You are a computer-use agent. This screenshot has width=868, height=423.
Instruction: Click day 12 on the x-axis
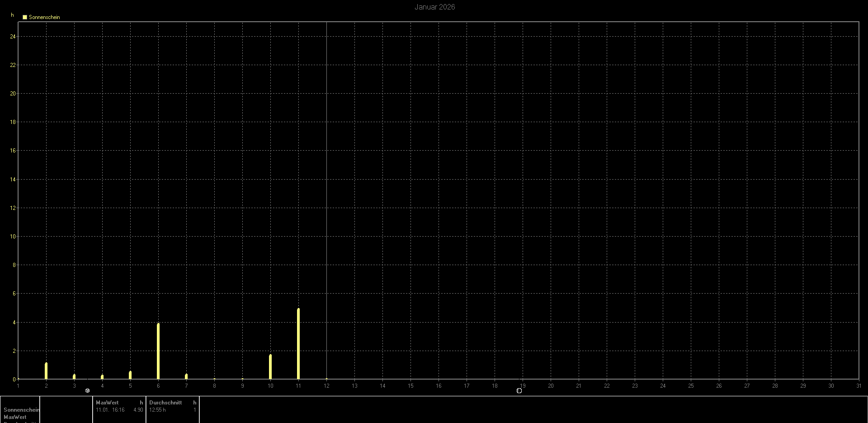(326, 386)
